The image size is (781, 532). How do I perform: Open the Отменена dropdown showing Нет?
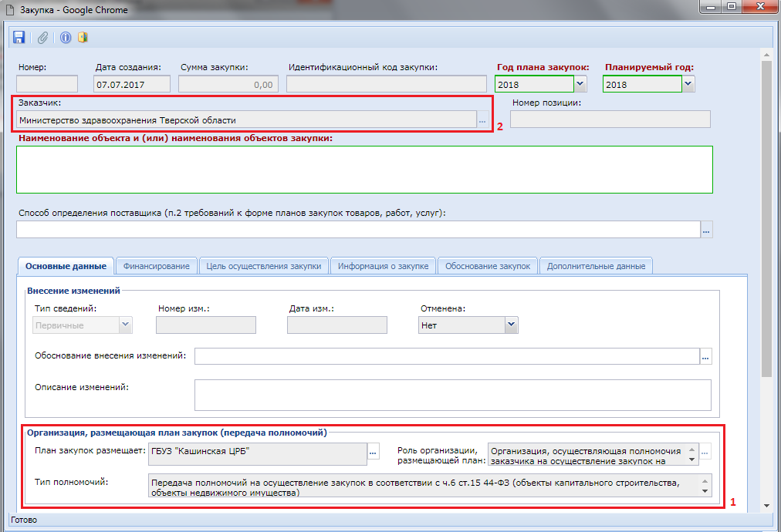point(510,325)
